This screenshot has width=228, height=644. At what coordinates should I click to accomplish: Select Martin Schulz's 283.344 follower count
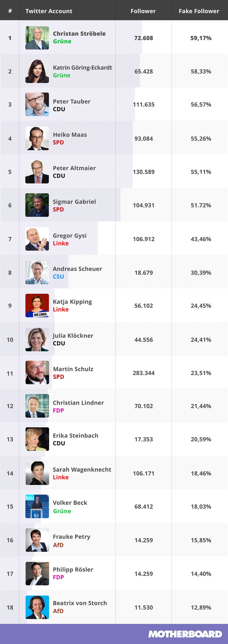144,373
